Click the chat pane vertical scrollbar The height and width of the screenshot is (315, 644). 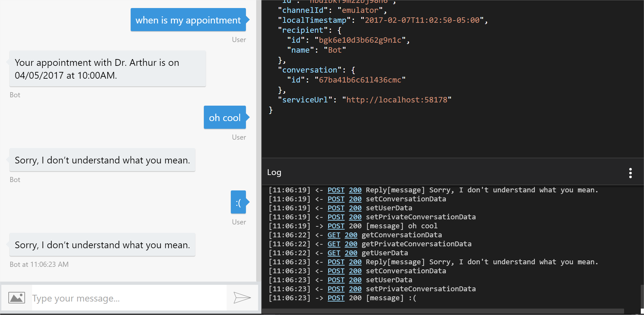[258, 141]
